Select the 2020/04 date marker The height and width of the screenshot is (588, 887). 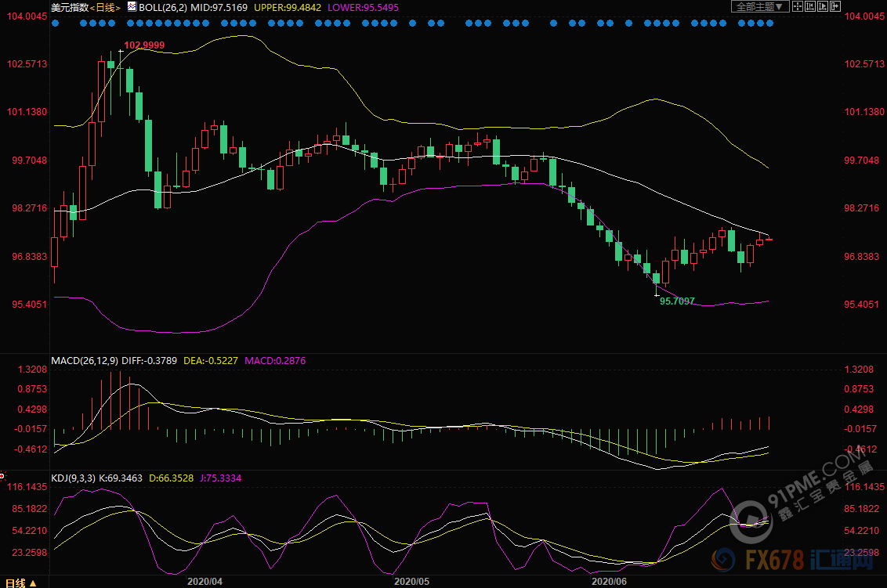click(205, 581)
